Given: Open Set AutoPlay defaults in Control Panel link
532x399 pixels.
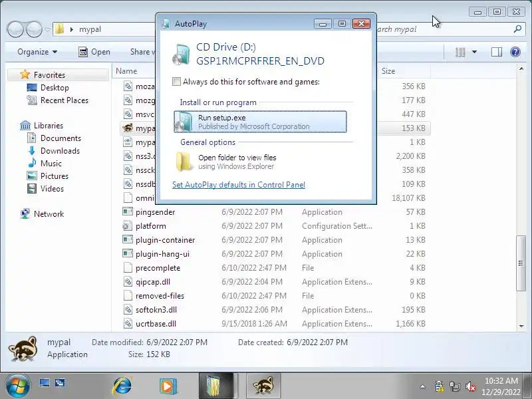Looking at the screenshot, I should [239, 185].
